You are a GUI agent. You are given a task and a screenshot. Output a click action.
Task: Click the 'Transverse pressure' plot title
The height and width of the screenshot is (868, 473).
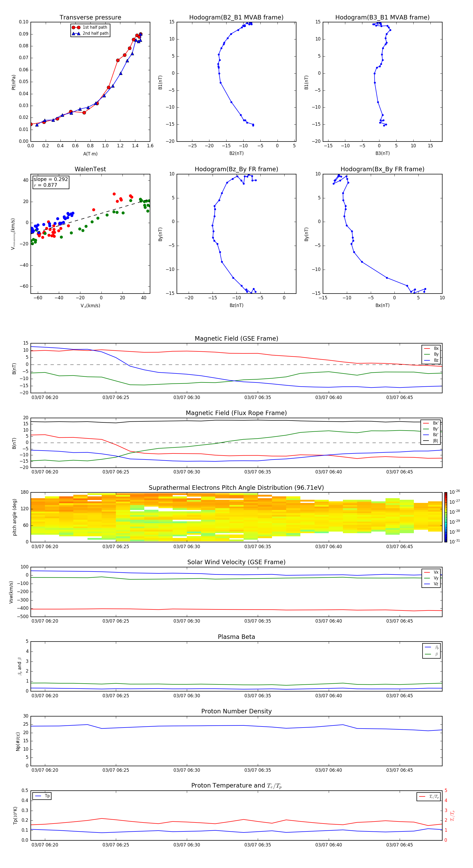coord(90,18)
